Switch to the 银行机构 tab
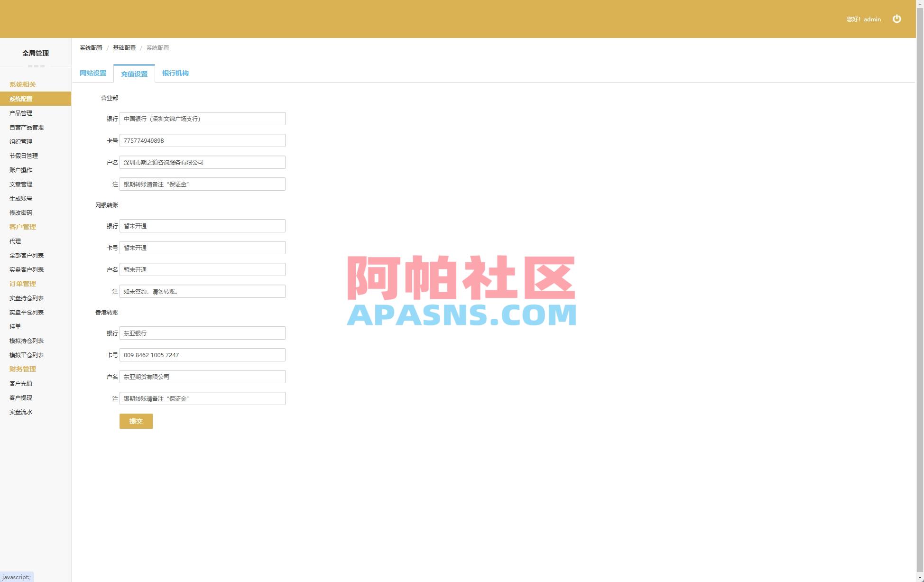Screen dimensions: 924x582 [175, 73]
